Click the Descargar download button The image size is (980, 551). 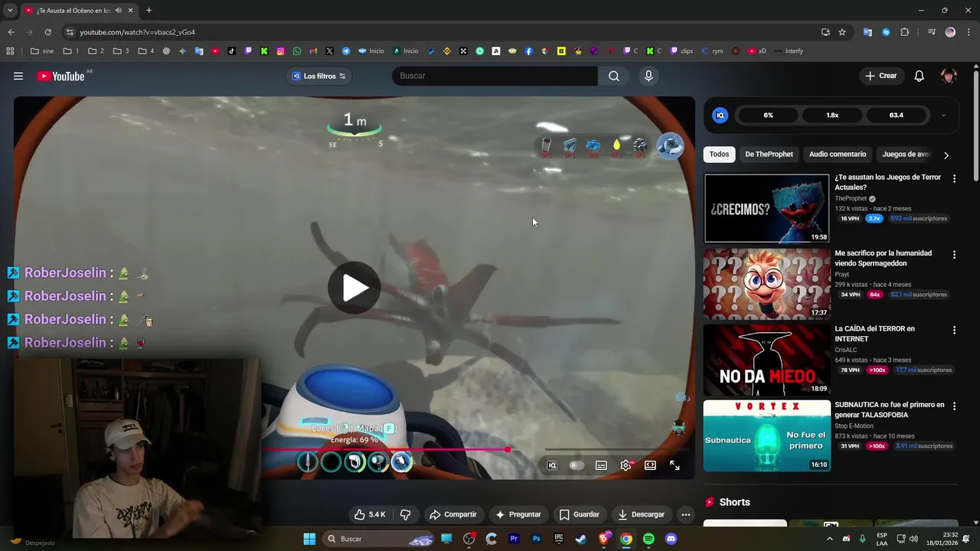point(641,514)
